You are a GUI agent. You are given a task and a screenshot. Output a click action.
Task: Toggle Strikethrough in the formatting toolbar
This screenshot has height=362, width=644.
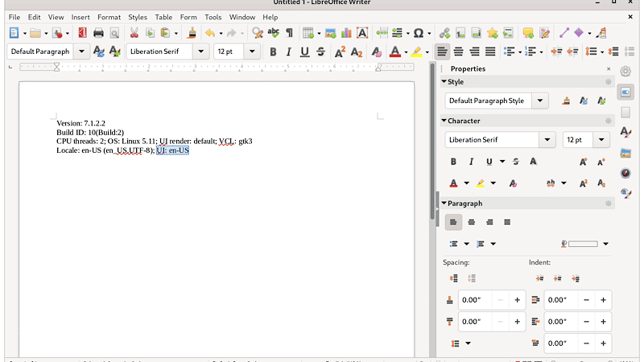tap(320, 51)
